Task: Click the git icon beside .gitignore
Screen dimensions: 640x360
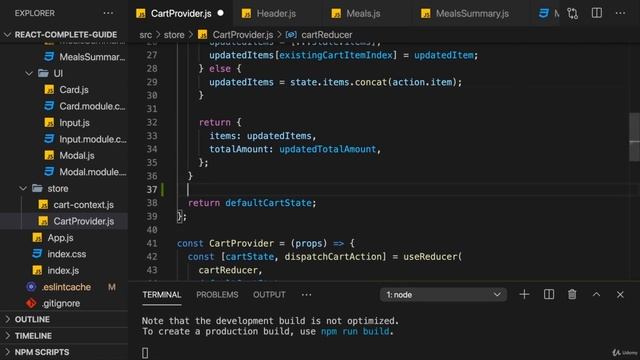Action: click(31, 303)
